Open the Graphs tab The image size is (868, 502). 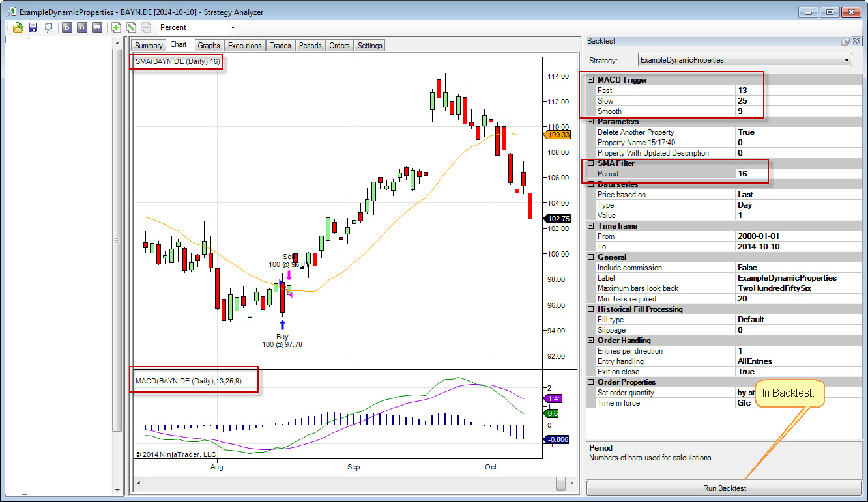point(209,46)
